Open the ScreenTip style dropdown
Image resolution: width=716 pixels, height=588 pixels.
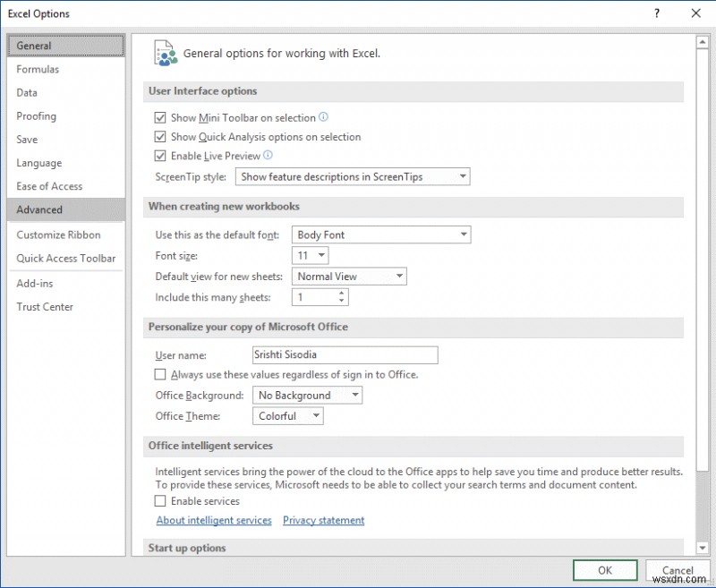[462, 176]
